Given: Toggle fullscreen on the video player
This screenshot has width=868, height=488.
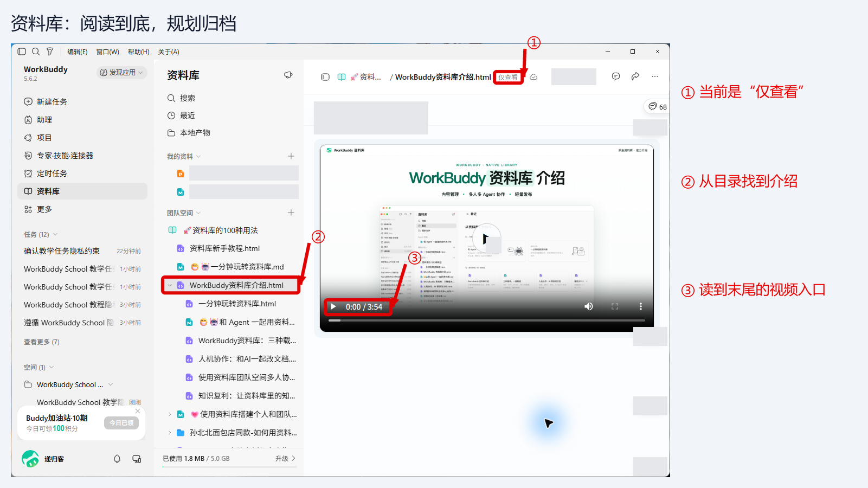Looking at the screenshot, I should 615,306.
